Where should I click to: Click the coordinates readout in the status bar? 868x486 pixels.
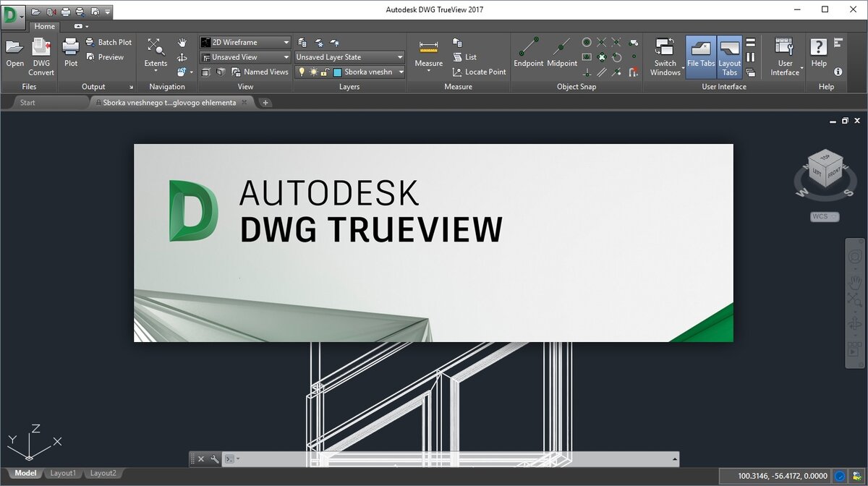[781, 476]
